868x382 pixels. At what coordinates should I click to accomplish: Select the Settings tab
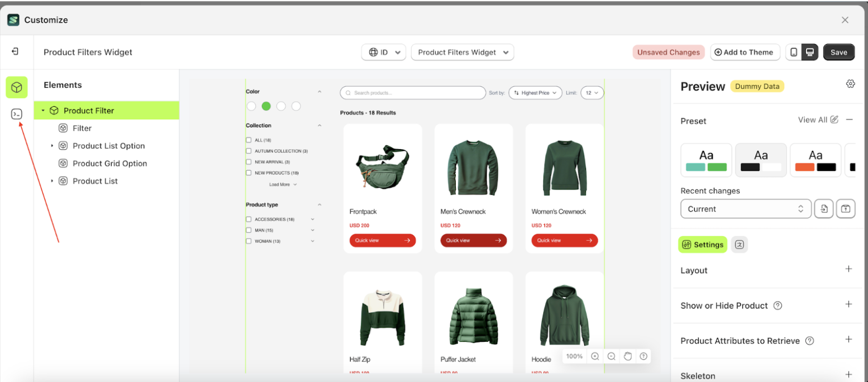coord(703,245)
